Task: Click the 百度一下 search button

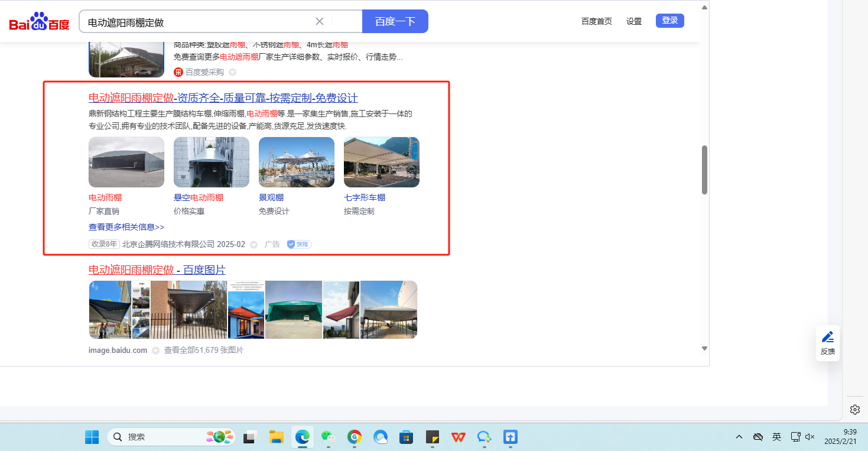Action: [395, 21]
